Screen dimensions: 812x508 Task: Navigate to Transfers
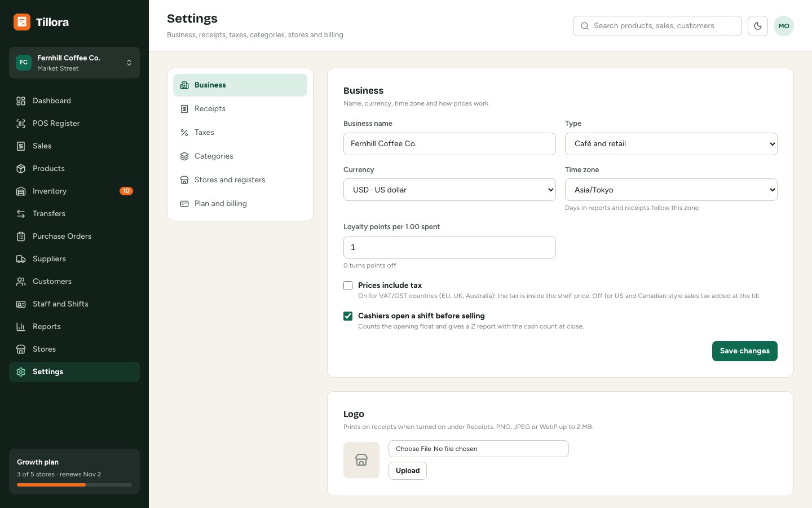pyautogui.click(x=74, y=214)
